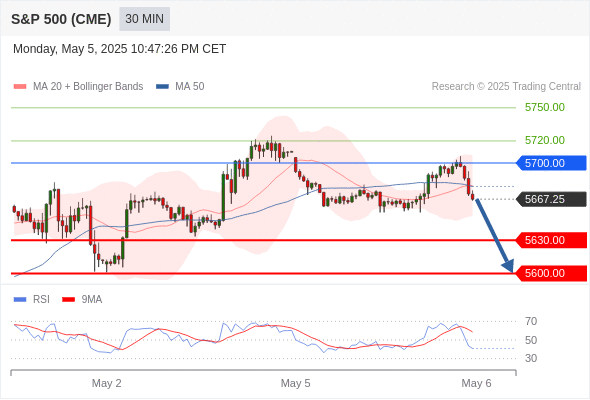Select the 5630.00 red support tag
Image resolution: width=590 pixels, height=400 pixels.
[x=551, y=240]
